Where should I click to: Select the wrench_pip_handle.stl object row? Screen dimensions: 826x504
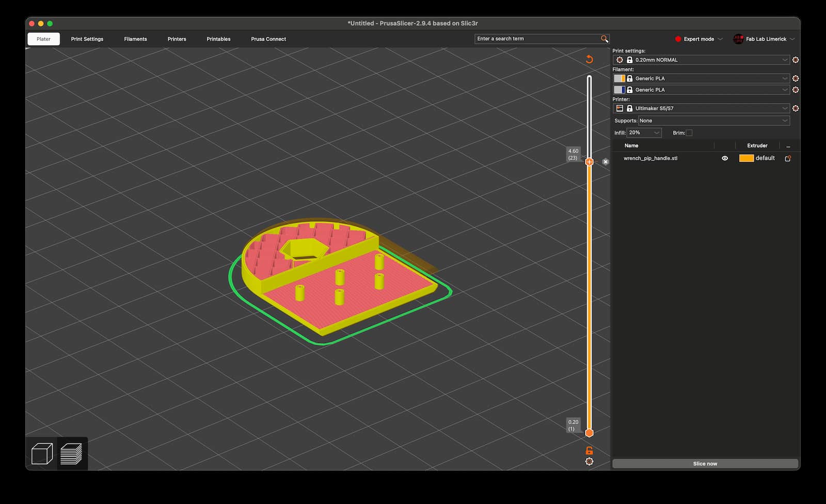pyautogui.click(x=705, y=158)
